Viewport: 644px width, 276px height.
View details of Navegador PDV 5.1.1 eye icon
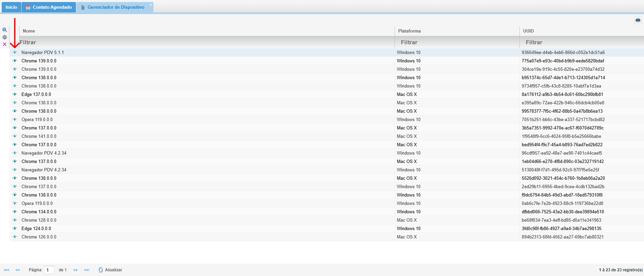15,52
